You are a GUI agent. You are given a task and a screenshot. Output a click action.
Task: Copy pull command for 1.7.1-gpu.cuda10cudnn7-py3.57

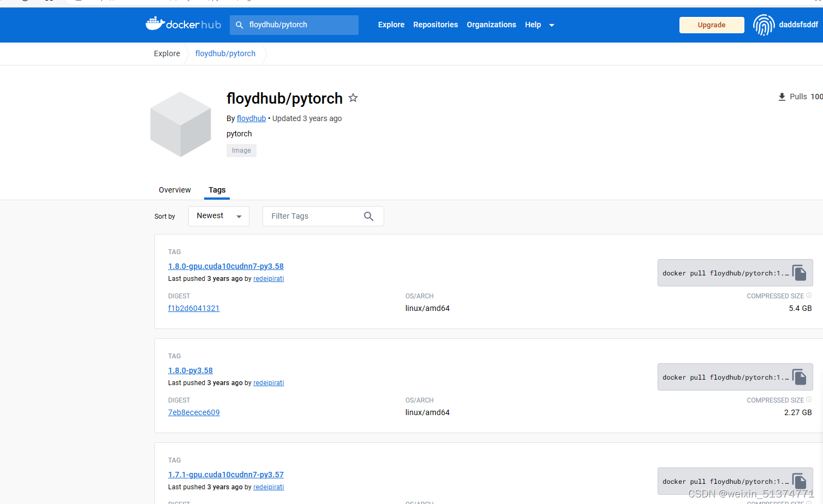pos(800,481)
